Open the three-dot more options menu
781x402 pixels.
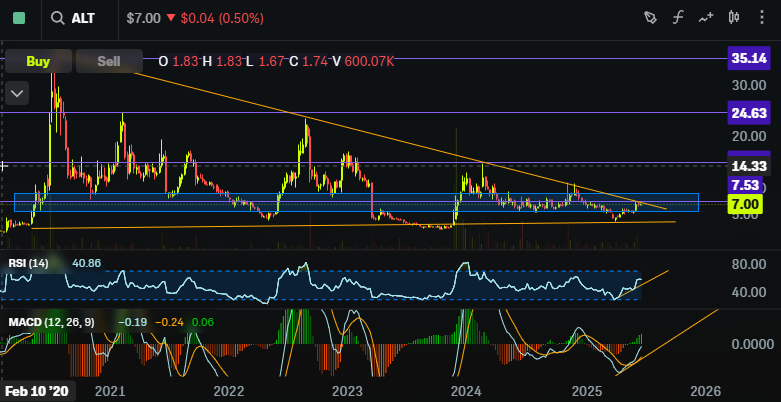click(x=762, y=18)
